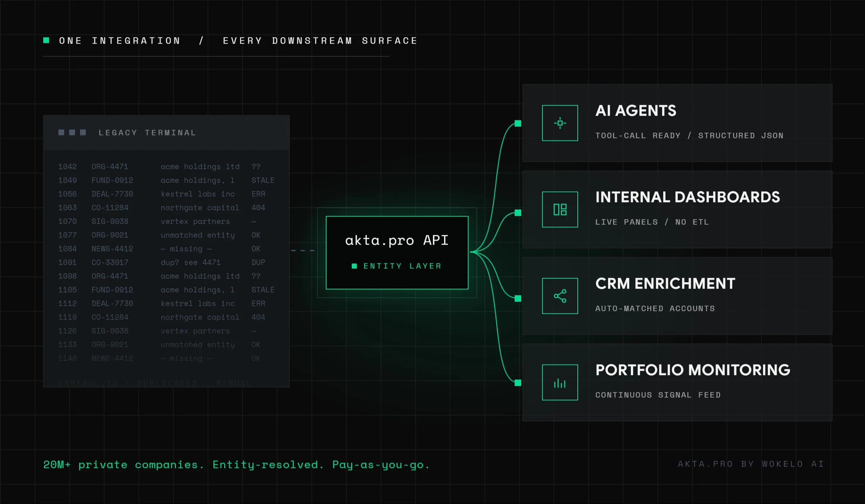Click 'AKTA.PRO BY WOKELO AI' footer text
This screenshot has width=865, height=504.
pyautogui.click(x=751, y=464)
